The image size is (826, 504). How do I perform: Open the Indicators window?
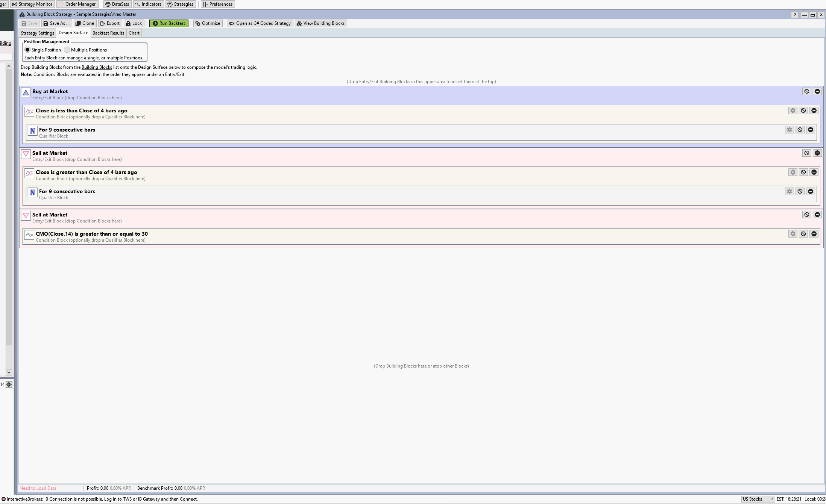[148, 4]
